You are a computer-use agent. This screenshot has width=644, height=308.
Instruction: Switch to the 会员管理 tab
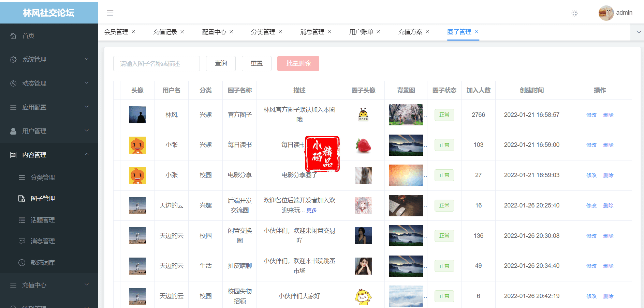point(116,32)
